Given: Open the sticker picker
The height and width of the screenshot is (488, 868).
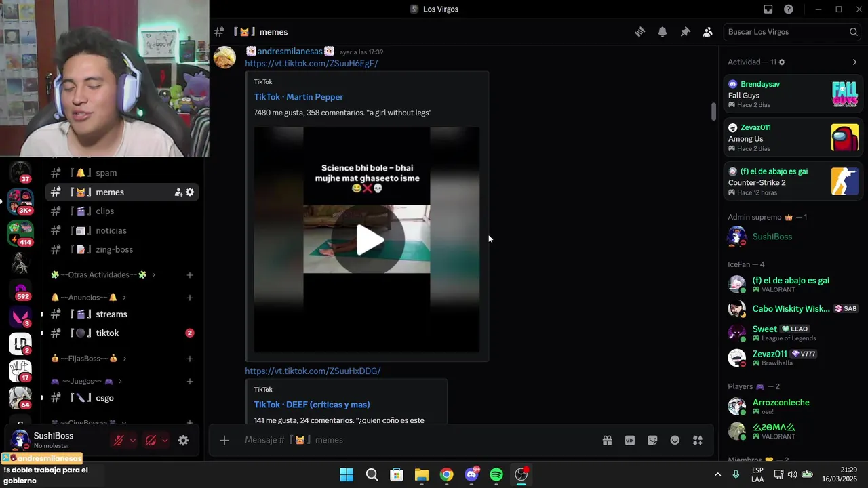Looking at the screenshot, I should (x=652, y=440).
